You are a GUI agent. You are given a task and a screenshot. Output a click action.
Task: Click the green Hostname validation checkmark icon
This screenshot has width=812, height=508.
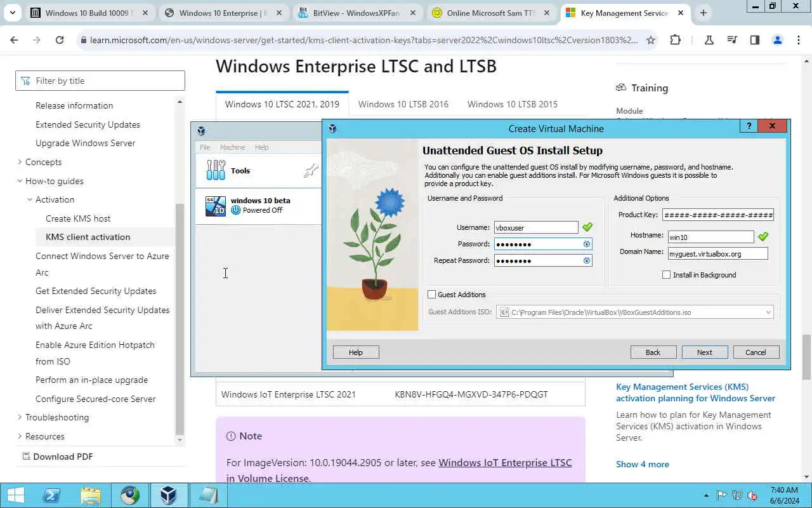coord(763,236)
